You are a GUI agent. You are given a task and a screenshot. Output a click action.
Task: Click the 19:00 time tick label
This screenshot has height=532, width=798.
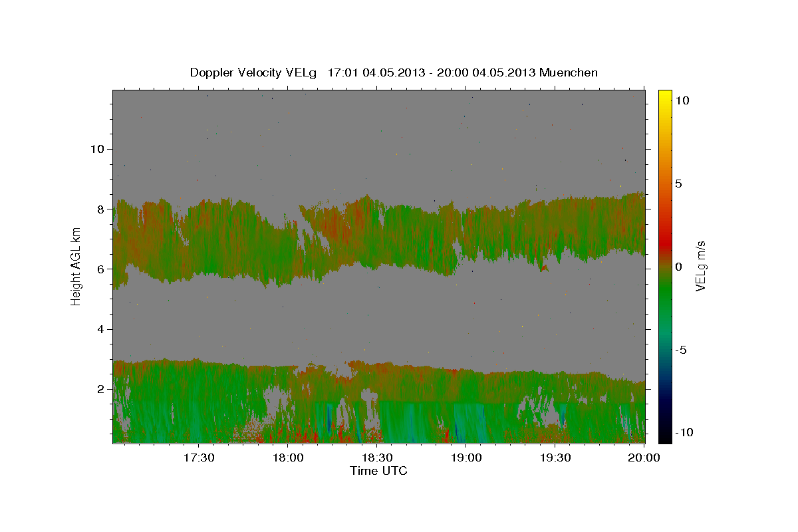click(x=466, y=458)
